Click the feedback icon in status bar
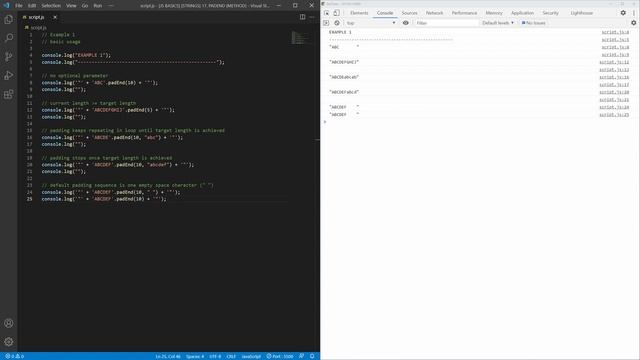 (302, 356)
